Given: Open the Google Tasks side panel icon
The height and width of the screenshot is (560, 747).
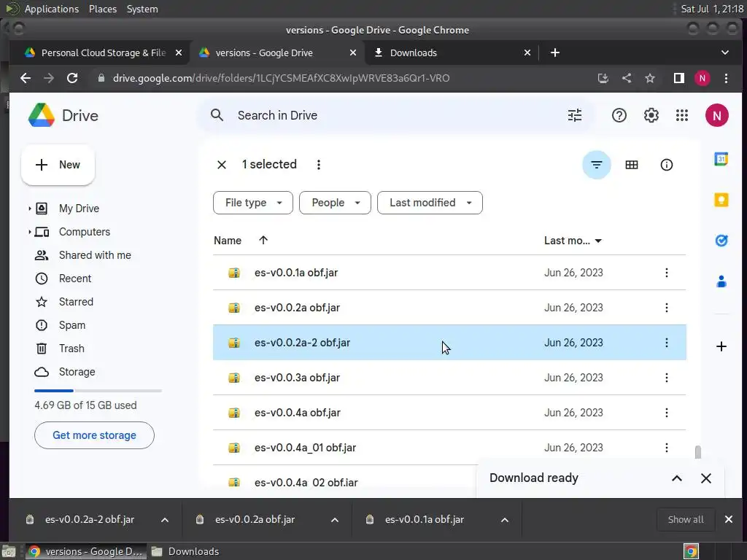Looking at the screenshot, I should tap(721, 241).
